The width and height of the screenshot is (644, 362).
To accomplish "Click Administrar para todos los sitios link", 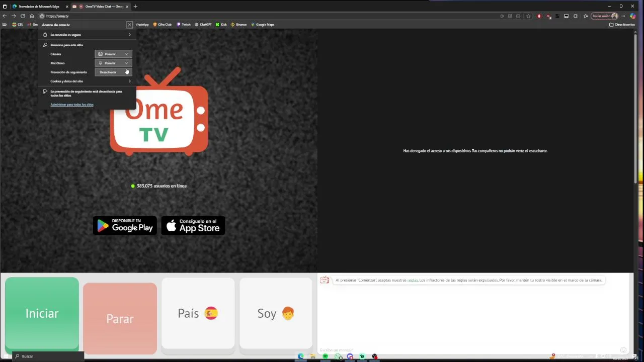I will (72, 105).
